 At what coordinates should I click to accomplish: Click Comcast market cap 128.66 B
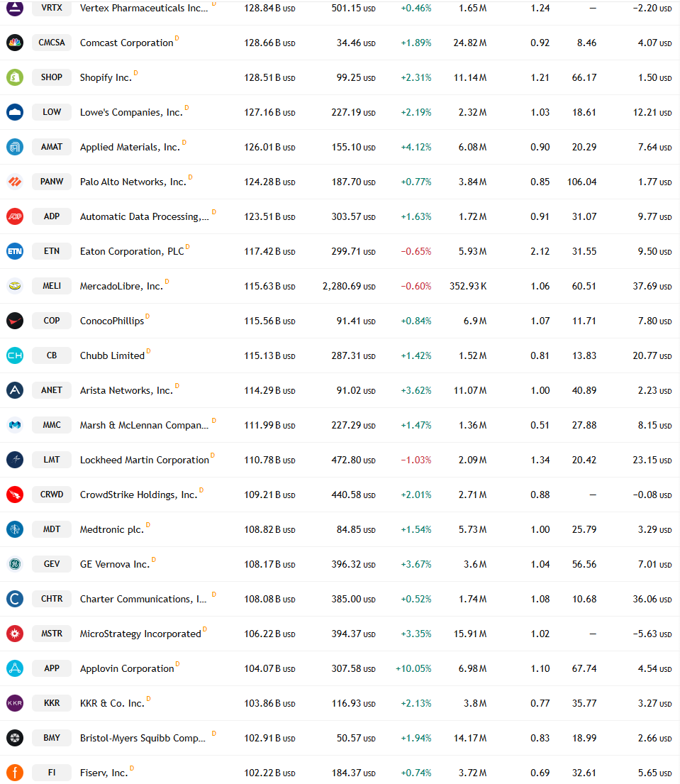point(269,43)
